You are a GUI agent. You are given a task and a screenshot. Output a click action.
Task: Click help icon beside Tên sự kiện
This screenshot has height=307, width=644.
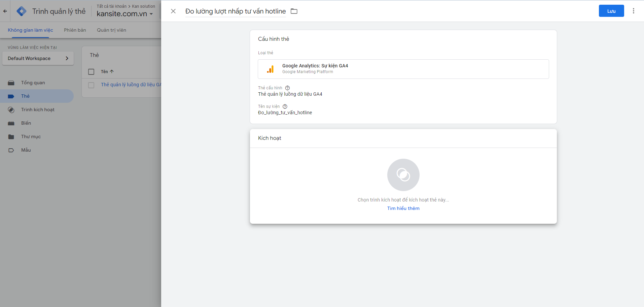point(285,106)
